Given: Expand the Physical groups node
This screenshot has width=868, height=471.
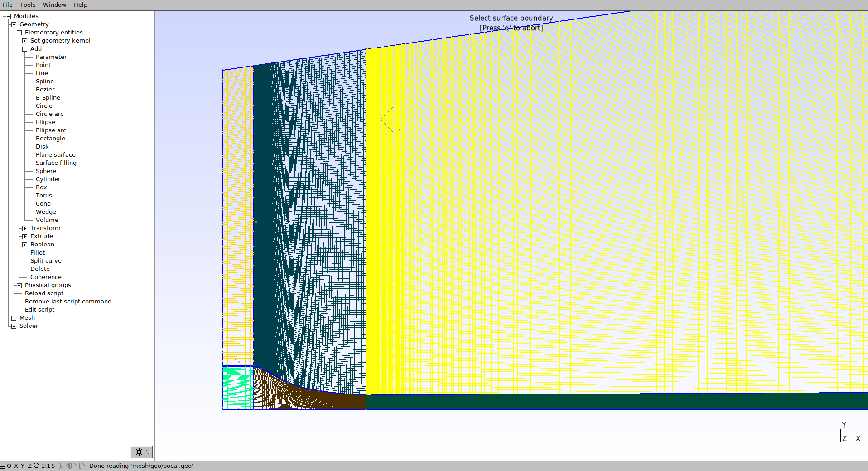Looking at the screenshot, I should click(19, 285).
